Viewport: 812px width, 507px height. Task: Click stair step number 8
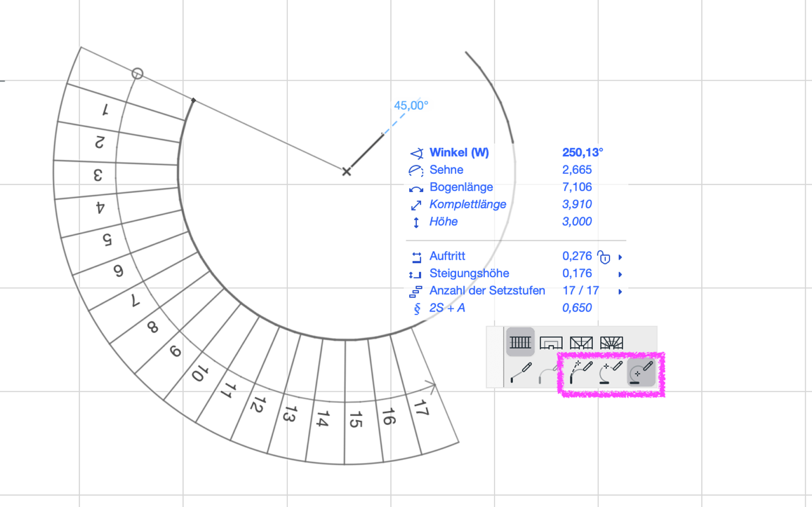pos(152,327)
